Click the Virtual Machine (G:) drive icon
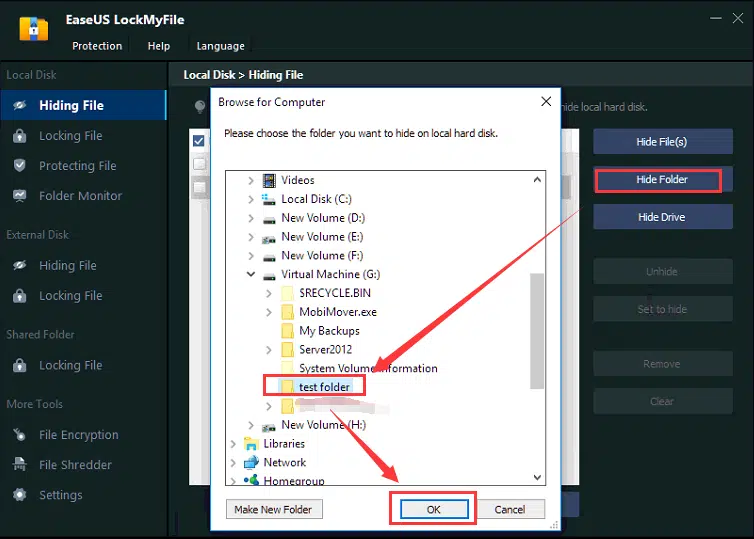The width and height of the screenshot is (754, 539). tap(269, 276)
